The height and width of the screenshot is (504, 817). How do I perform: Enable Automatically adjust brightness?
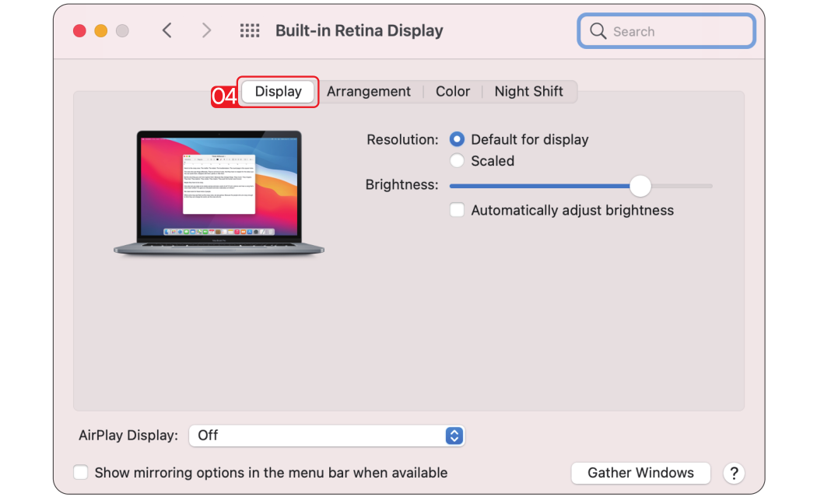[x=458, y=211]
